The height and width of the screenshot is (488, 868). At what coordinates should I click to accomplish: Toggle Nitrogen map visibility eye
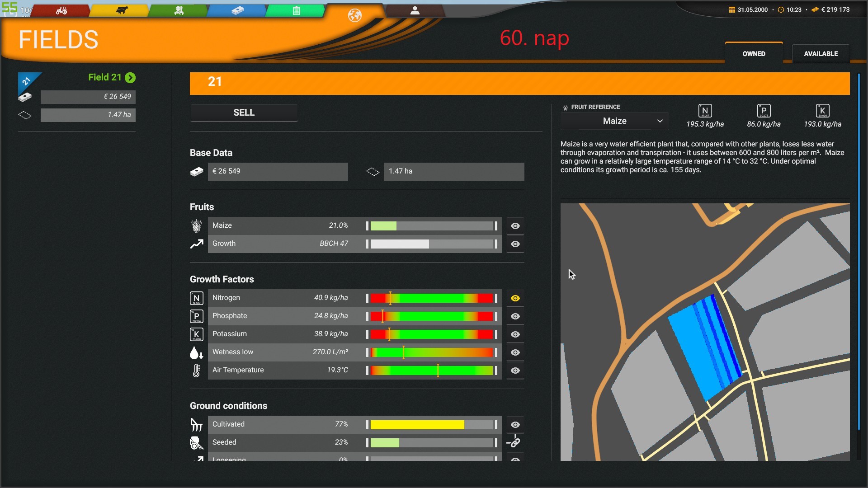515,298
